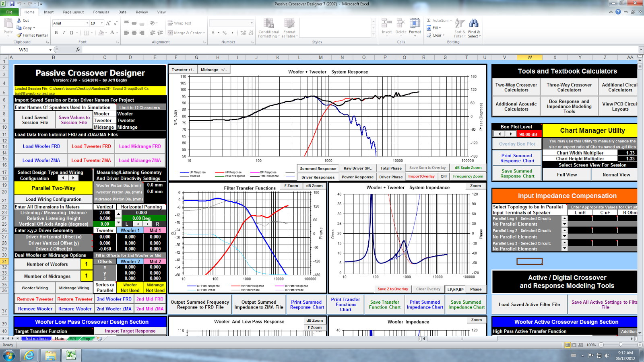
Task: Click the Accounting dollar format icon
Action: click(x=213, y=33)
